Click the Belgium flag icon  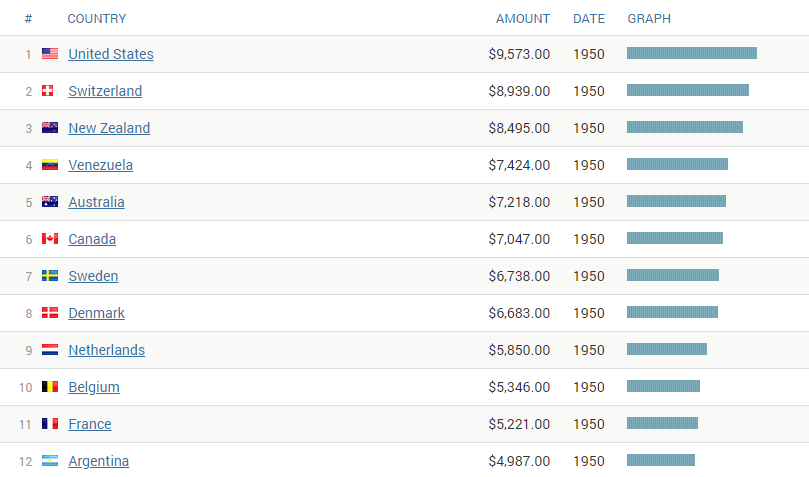click(50, 387)
